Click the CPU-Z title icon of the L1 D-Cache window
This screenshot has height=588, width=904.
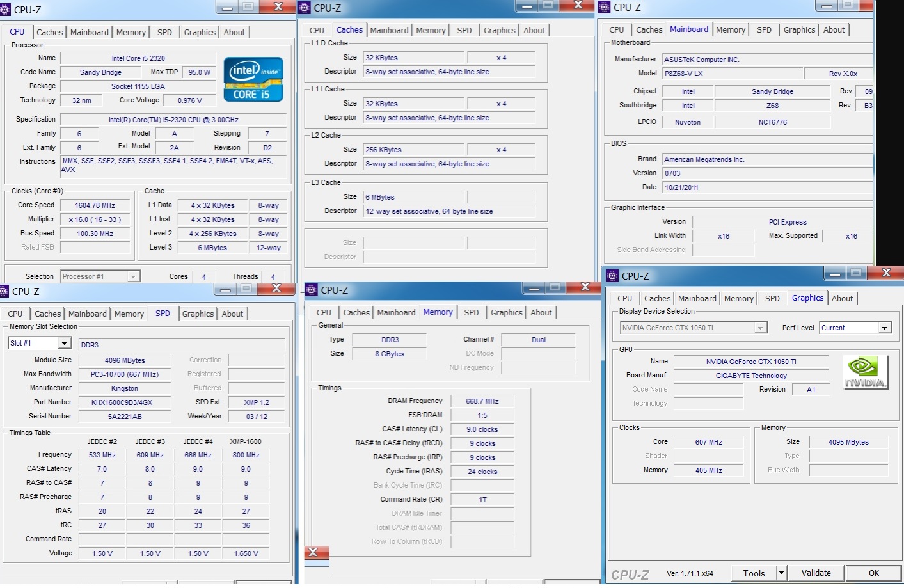tap(305, 8)
